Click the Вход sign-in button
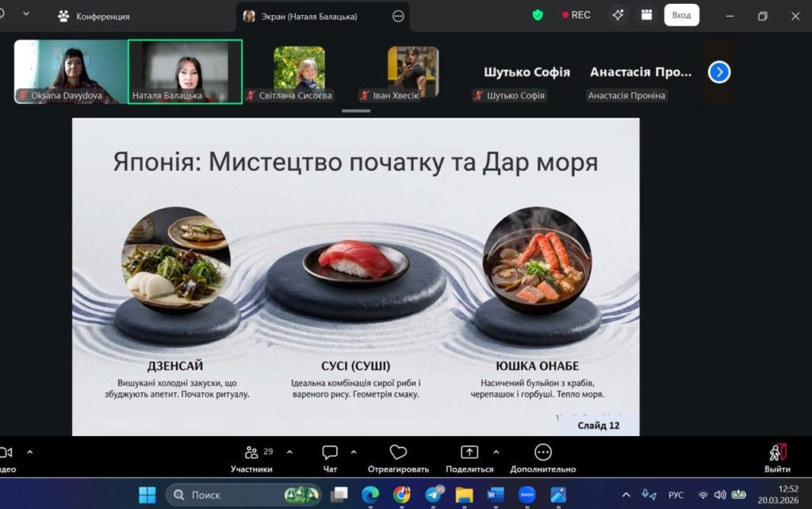This screenshot has width=812, height=509. [681, 15]
